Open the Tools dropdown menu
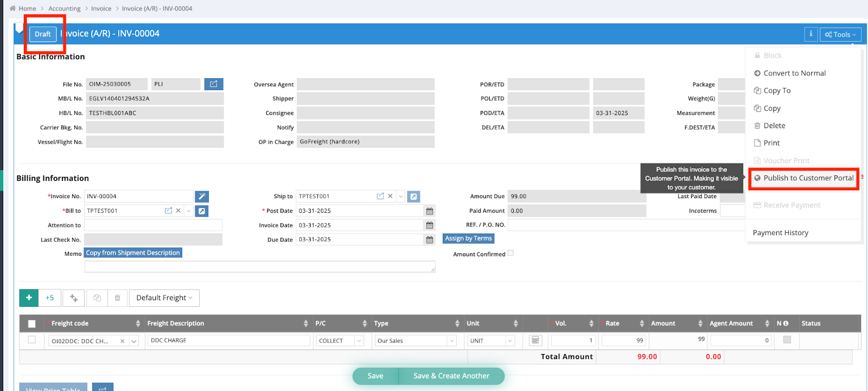Image resolution: width=868 pixels, height=391 pixels. [x=840, y=34]
